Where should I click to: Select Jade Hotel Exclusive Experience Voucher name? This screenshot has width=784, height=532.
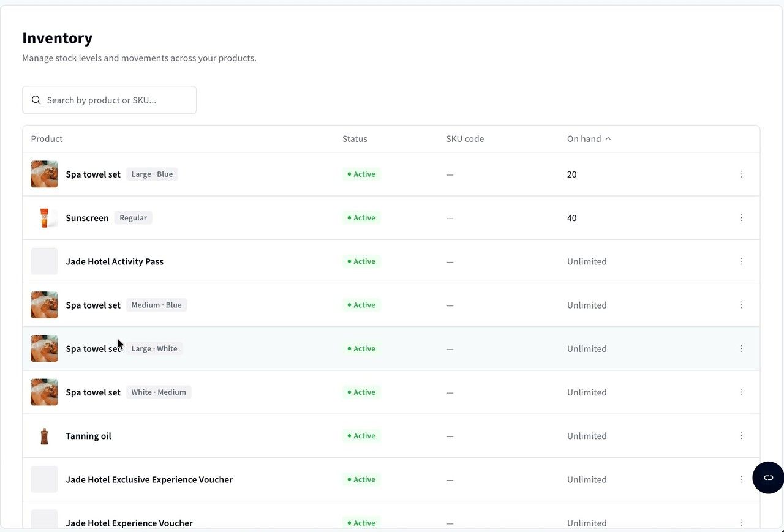(149, 479)
